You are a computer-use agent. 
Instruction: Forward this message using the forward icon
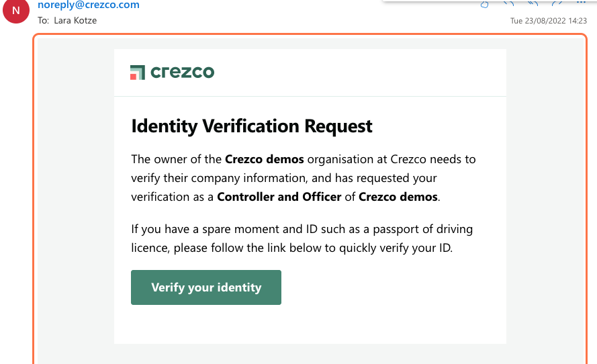(557, 3)
